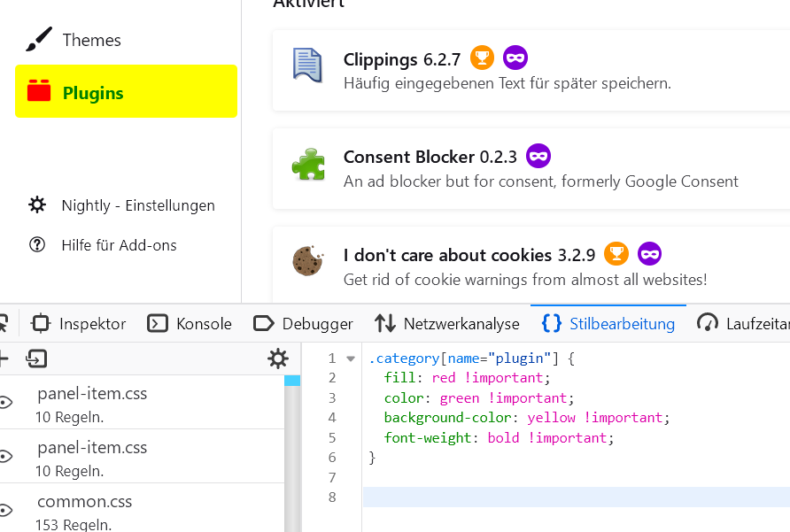Viewport: 790px width, 532px height.
Task: Switch to the Inspektor tab
Action: [79, 324]
